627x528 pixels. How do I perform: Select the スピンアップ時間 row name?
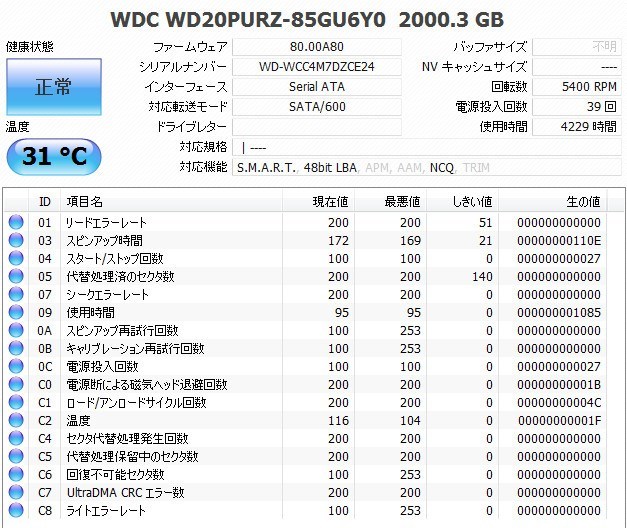point(104,240)
